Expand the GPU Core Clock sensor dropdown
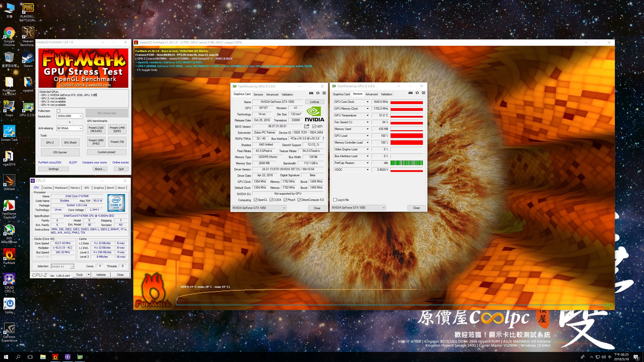The height and width of the screenshot is (362, 644). [x=367, y=102]
